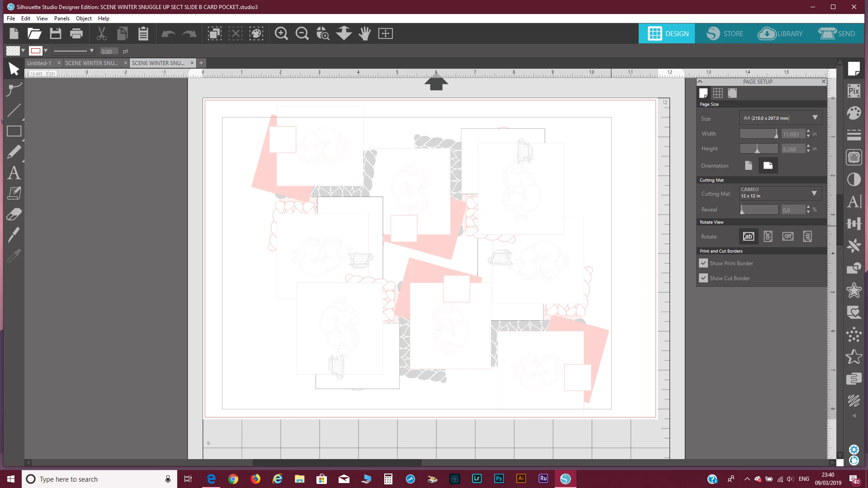868x488 pixels.
Task: Select the Knife tool
Action: pos(14,235)
